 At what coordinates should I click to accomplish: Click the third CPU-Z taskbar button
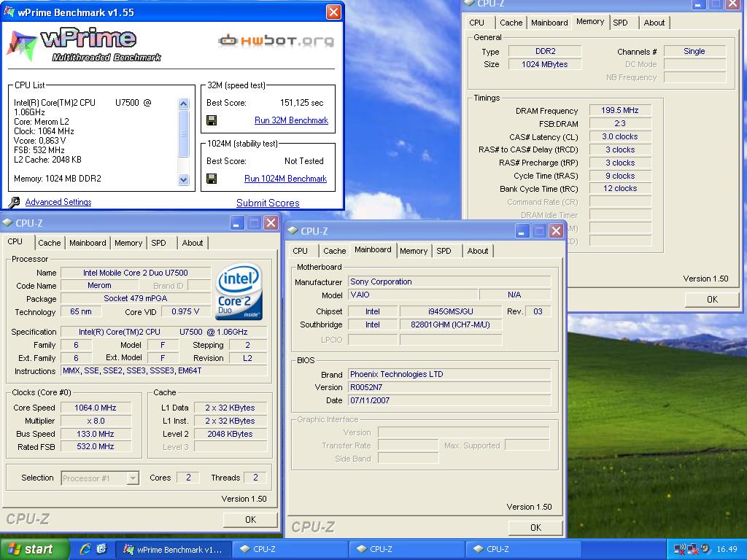524,550
